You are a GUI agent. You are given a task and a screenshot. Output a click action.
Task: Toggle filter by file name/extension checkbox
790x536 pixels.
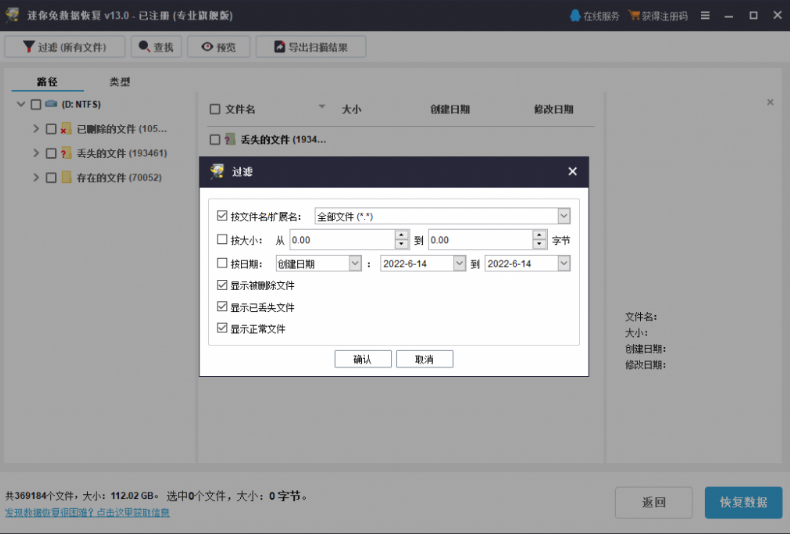222,216
